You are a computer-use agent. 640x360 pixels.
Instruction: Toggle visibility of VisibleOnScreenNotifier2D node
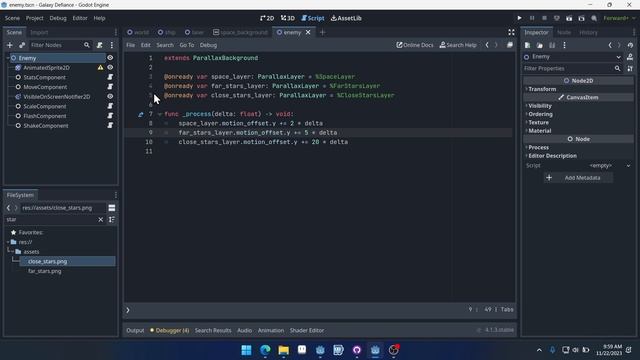pos(110,96)
